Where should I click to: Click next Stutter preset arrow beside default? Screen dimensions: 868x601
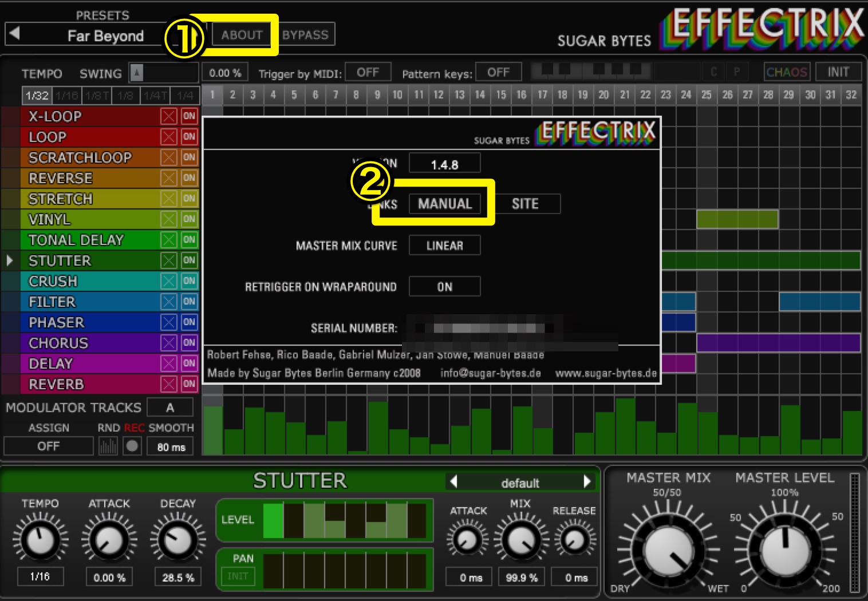(x=587, y=482)
